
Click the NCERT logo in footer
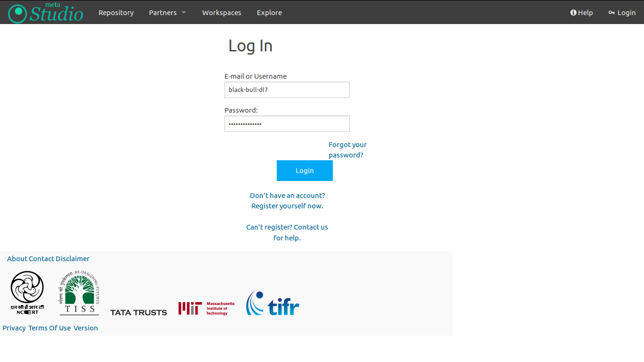click(27, 293)
